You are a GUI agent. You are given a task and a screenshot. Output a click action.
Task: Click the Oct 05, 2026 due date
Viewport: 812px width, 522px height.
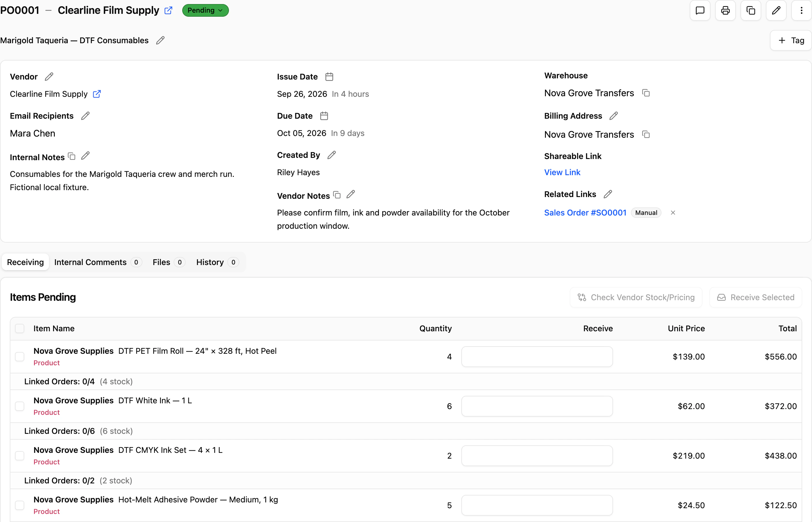point(302,134)
